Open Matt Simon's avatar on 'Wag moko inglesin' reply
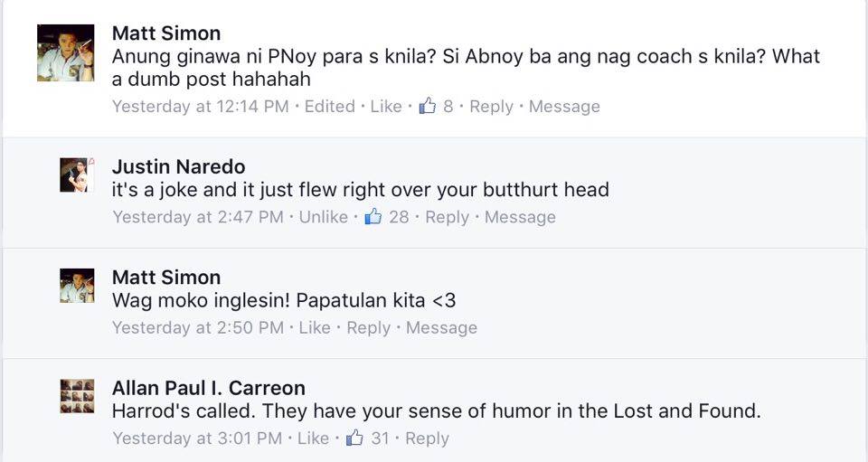The image size is (868, 462). pyautogui.click(x=77, y=286)
